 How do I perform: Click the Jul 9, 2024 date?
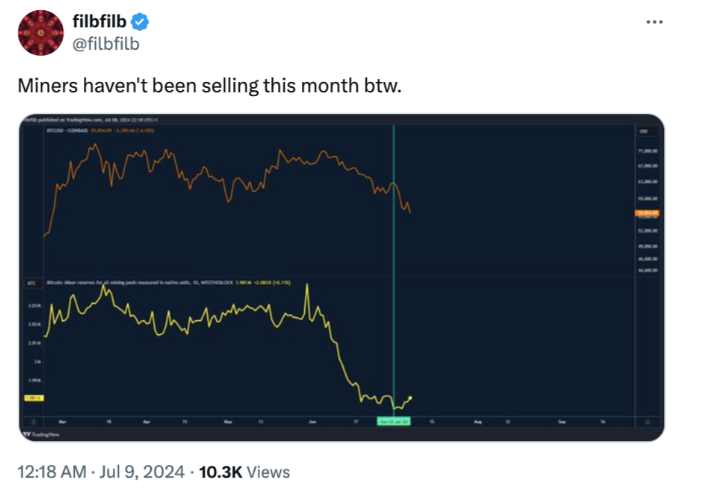[x=139, y=472]
